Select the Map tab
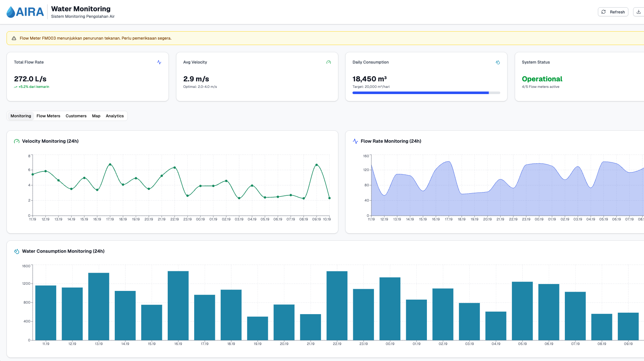 pos(96,116)
